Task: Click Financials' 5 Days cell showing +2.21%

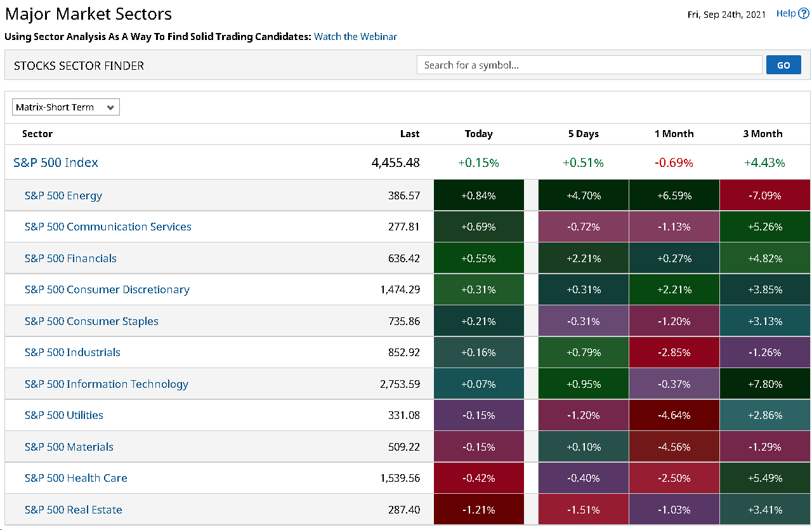Action: coord(584,258)
